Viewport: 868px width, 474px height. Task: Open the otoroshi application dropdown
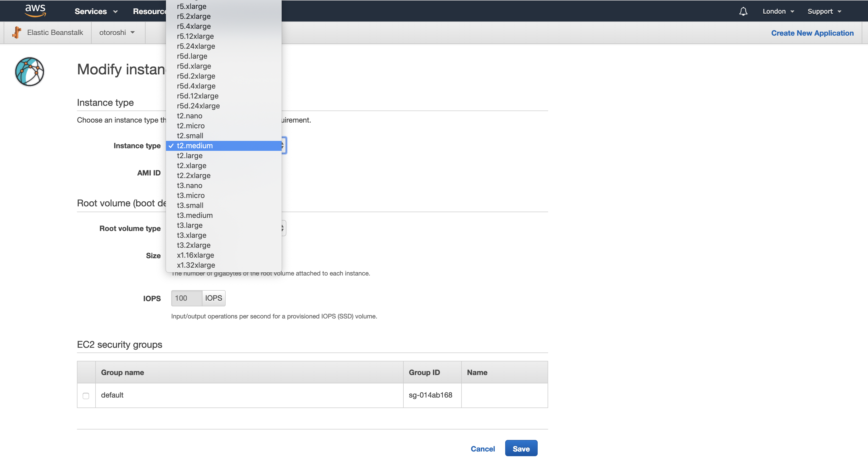pyautogui.click(x=117, y=32)
